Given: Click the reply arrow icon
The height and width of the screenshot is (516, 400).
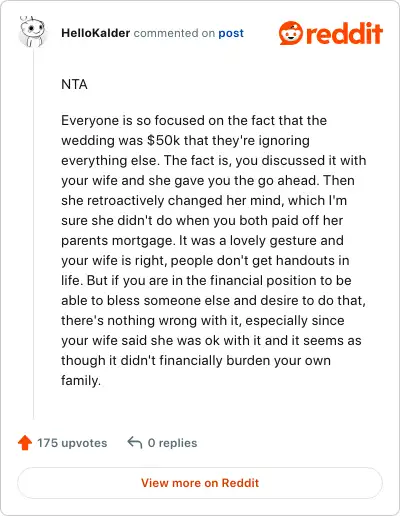Looking at the screenshot, I should (135, 443).
